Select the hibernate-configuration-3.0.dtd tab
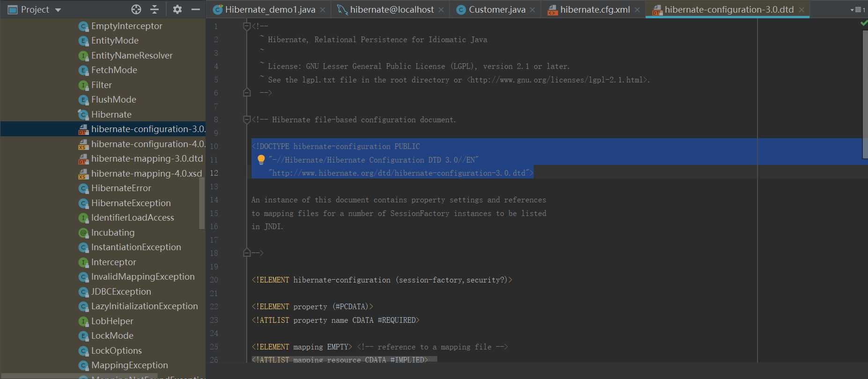This screenshot has height=379, width=868. tap(729, 10)
